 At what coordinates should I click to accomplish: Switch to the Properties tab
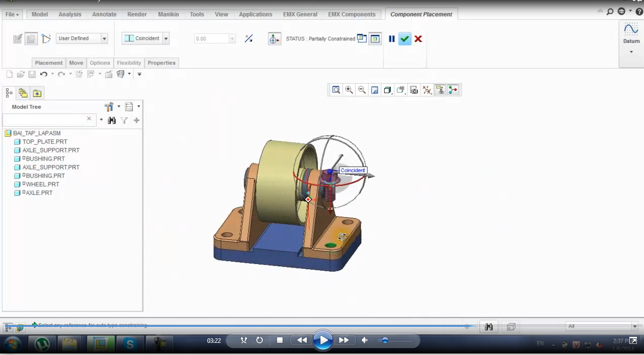click(161, 63)
